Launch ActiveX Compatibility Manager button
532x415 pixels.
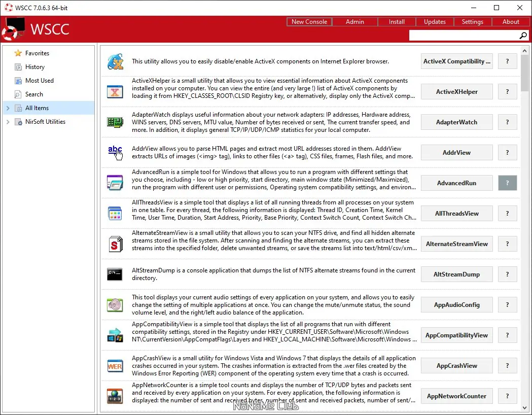pyautogui.click(x=456, y=61)
